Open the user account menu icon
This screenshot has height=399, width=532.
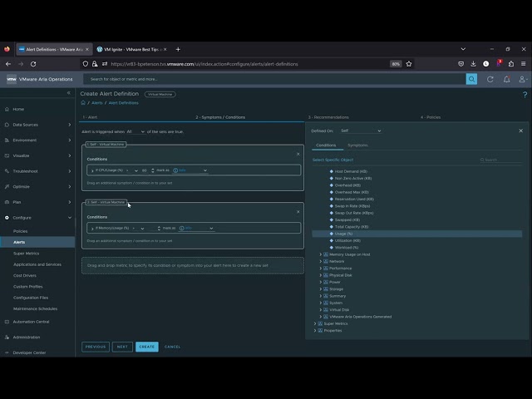(x=523, y=80)
